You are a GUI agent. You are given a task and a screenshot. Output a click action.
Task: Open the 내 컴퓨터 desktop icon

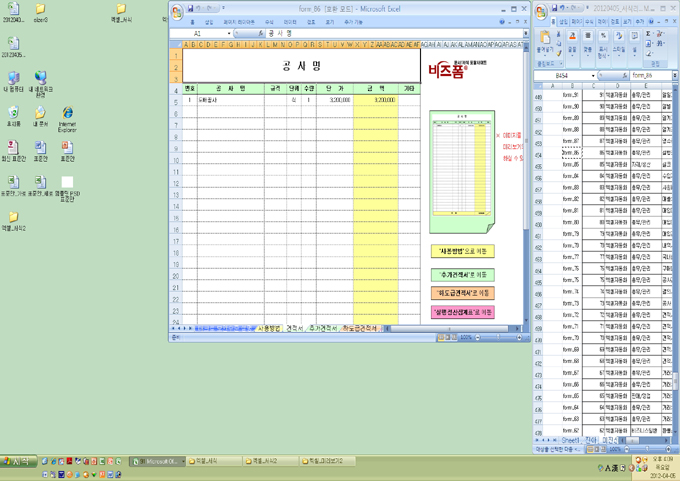pos(13,79)
